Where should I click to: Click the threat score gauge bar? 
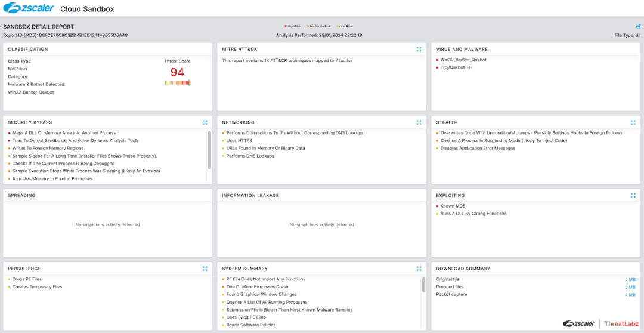click(177, 83)
